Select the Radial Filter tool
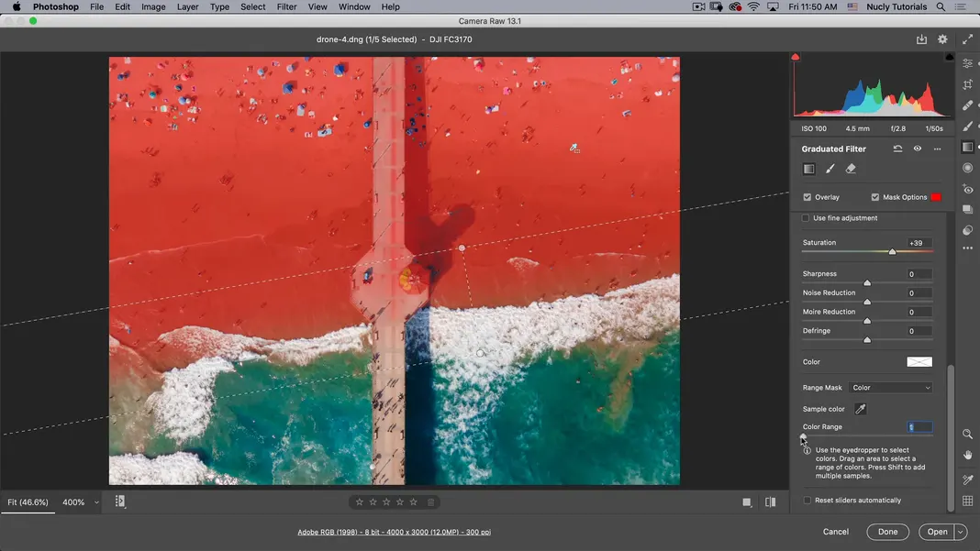980x551 pixels. (x=967, y=168)
